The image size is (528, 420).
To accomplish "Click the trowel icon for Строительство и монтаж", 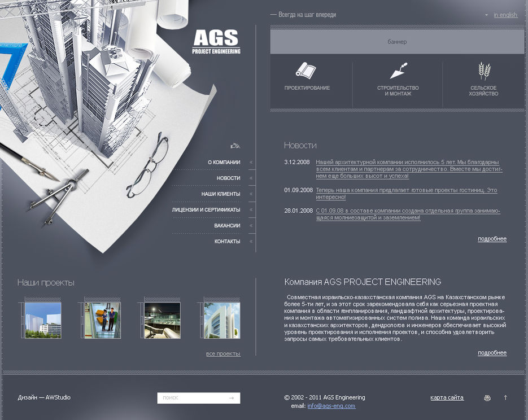I will [x=398, y=71].
